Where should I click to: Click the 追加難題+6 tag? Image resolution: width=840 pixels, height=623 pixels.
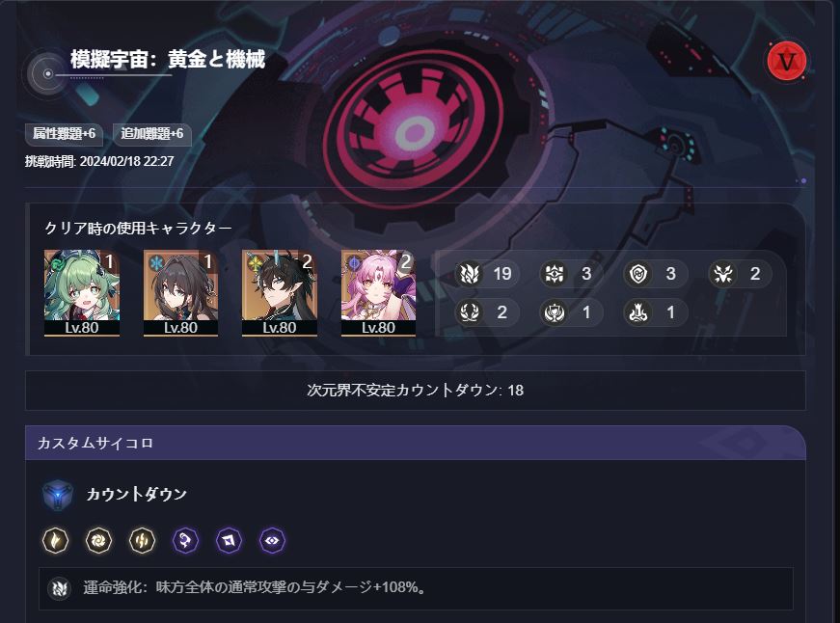(152, 134)
